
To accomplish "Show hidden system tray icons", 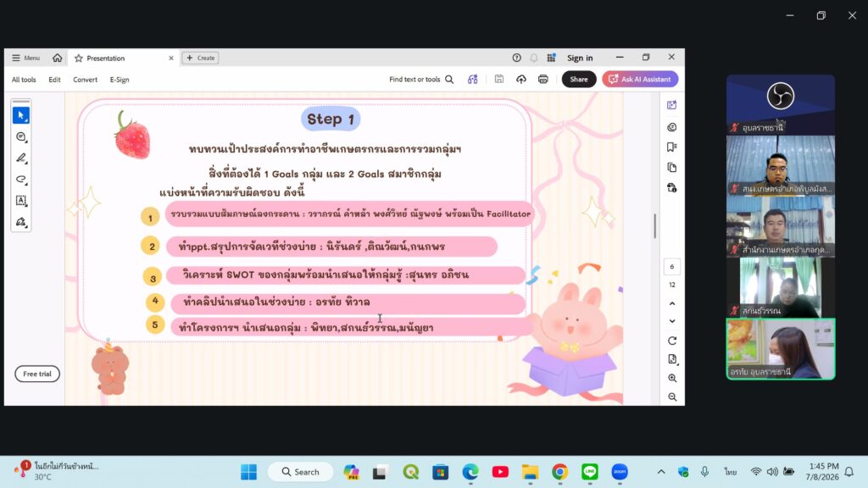I will (x=661, y=472).
